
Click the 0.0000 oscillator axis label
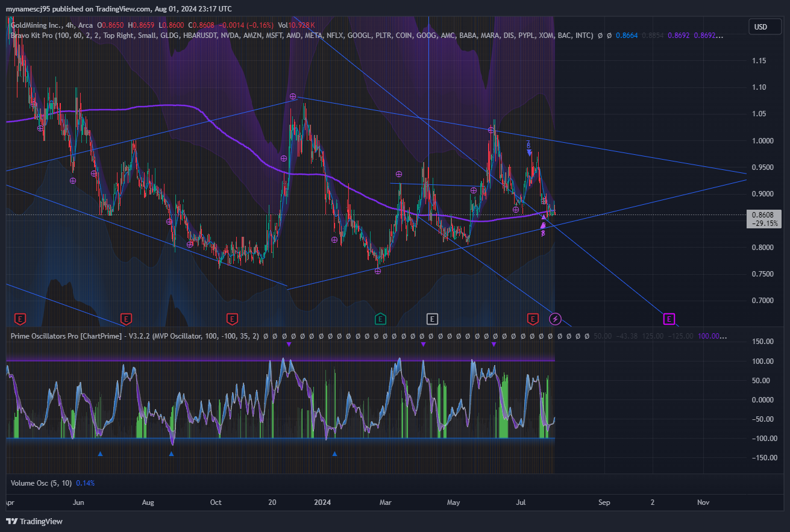[x=762, y=400]
